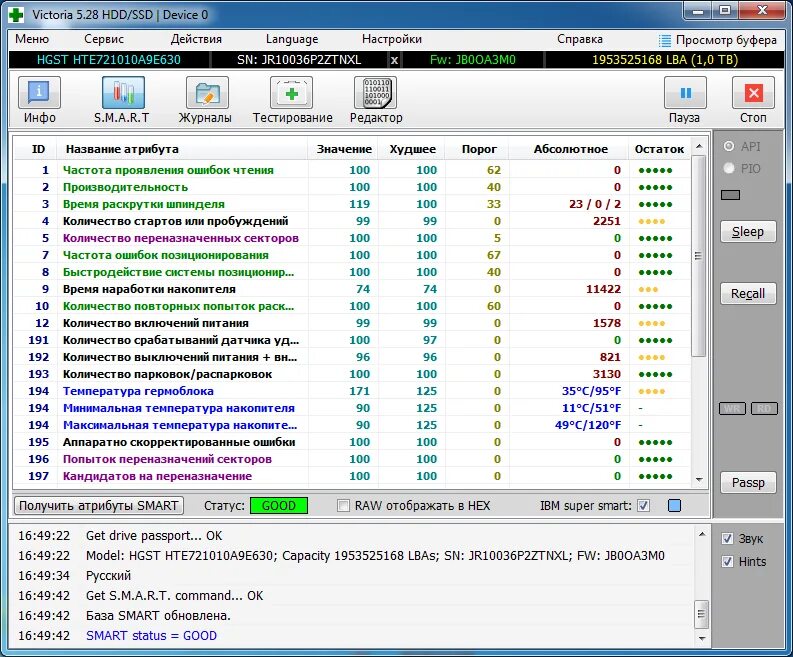
Task: Click the Recall button
Action: [x=748, y=293]
